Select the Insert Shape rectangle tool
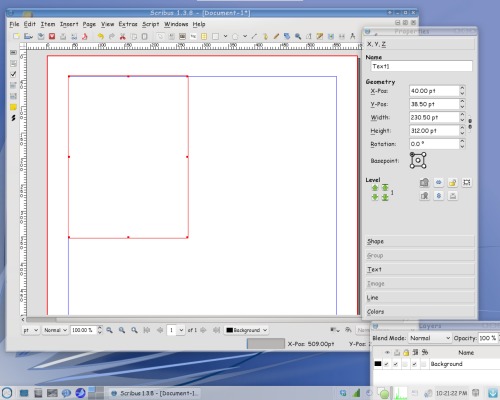This screenshot has width=500, height=400. [215, 36]
